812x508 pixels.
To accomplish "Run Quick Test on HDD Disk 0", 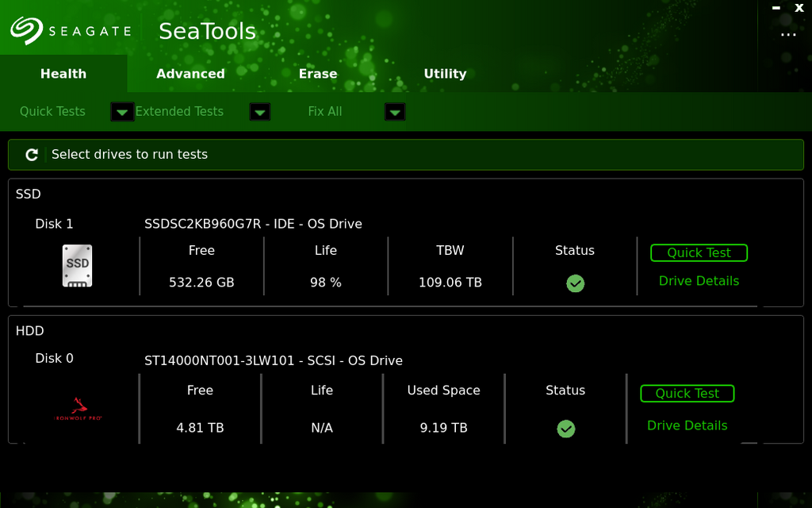I will [x=688, y=394].
